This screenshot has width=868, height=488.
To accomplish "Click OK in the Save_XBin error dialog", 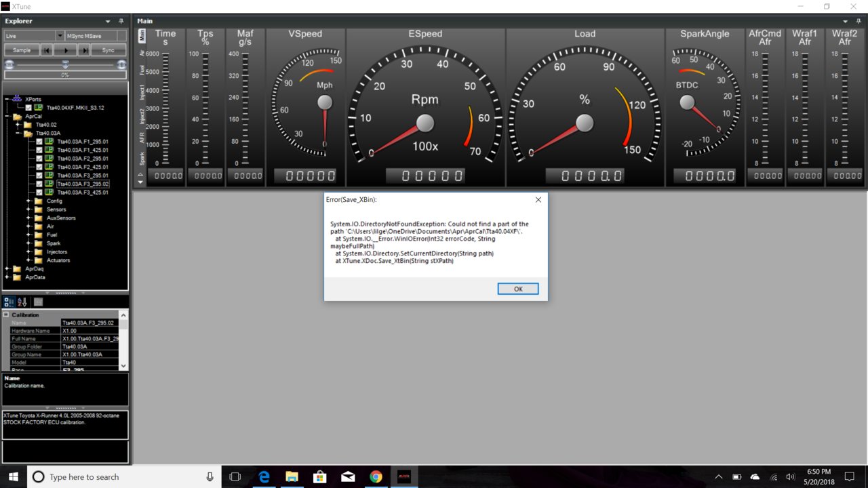I will [x=518, y=289].
